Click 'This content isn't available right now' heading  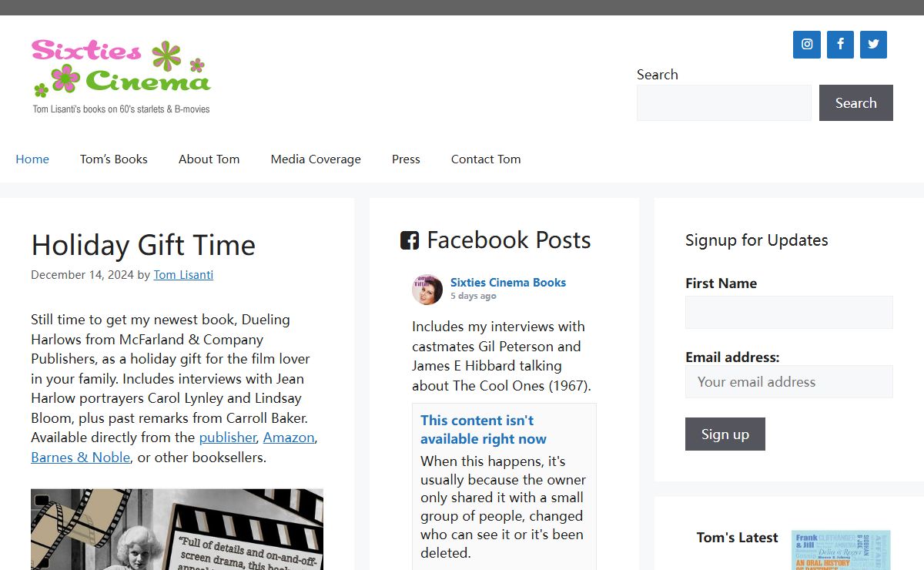pos(484,430)
